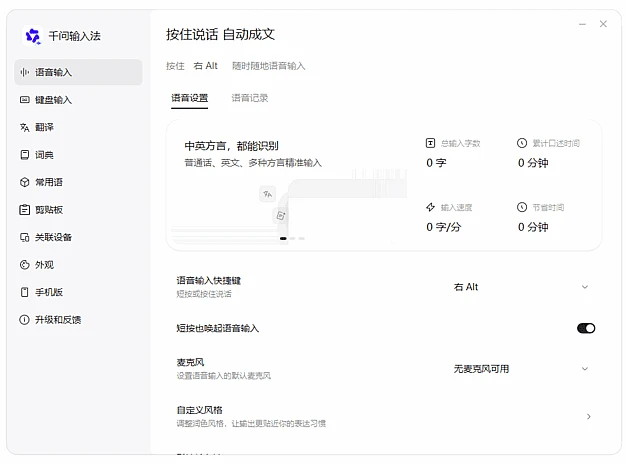This screenshot has height=464, width=626.
Task: Close the 千问输入法 settings window
Action: [603, 24]
